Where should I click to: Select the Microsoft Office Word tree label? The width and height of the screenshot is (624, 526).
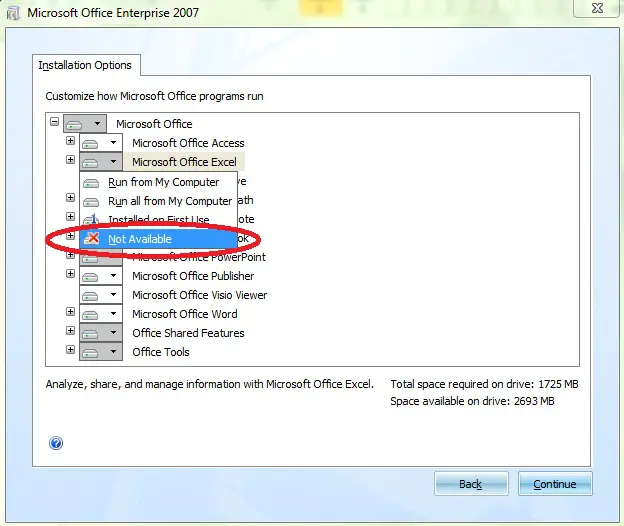(x=185, y=314)
